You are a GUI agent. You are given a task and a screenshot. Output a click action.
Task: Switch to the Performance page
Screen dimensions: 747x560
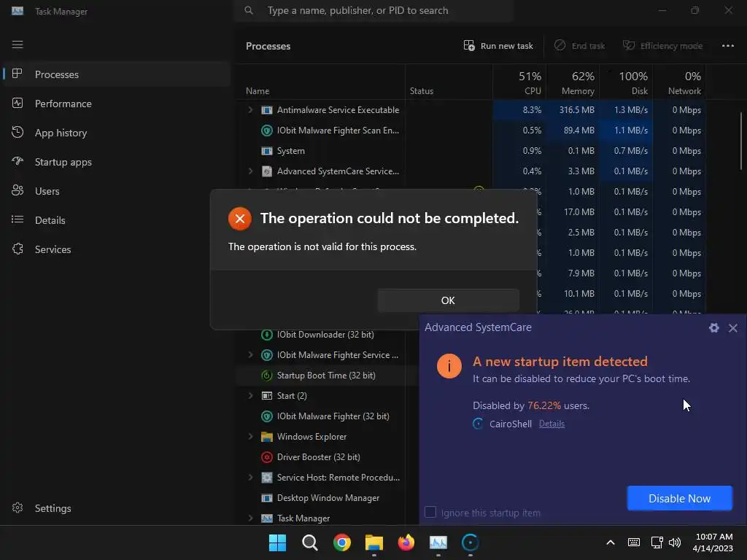pos(117,104)
